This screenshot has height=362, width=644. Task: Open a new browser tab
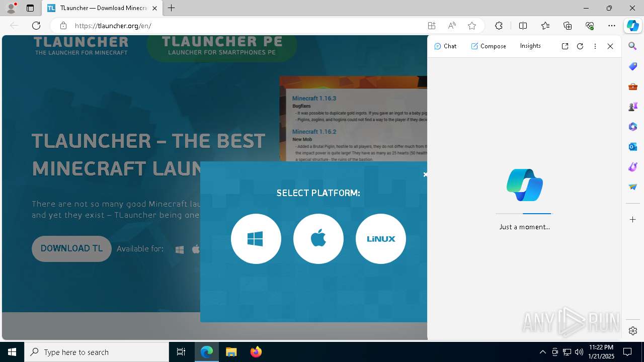tap(172, 8)
